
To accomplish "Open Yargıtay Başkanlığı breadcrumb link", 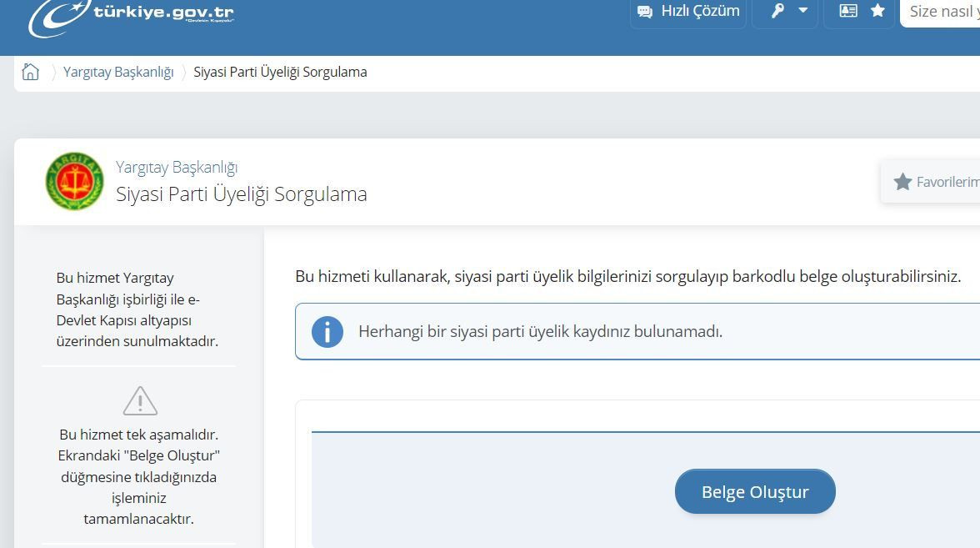I will coord(118,72).
